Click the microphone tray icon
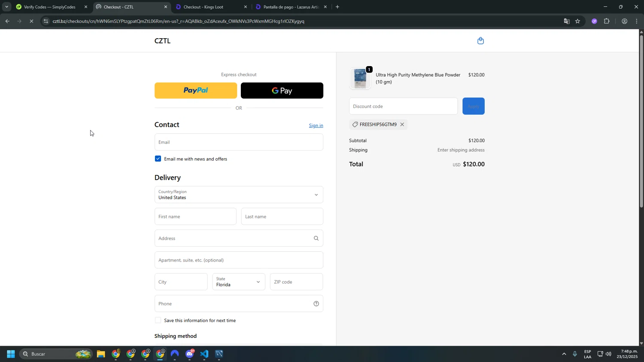The height and width of the screenshot is (362, 644). coord(575,354)
